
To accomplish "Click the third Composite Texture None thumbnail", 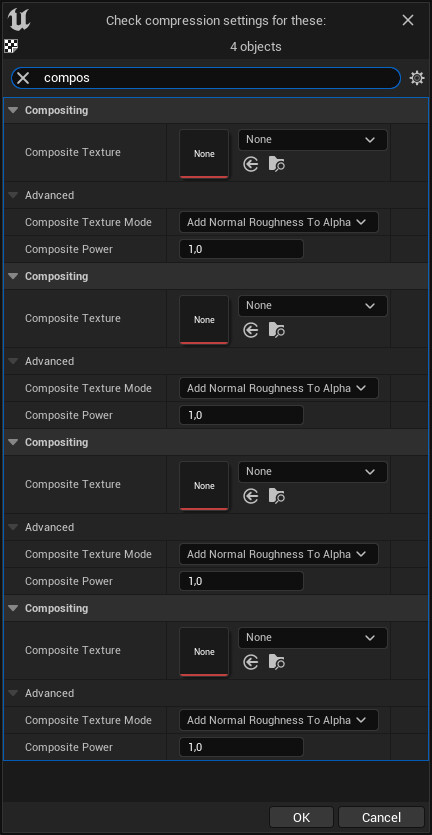I will pos(204,485).
